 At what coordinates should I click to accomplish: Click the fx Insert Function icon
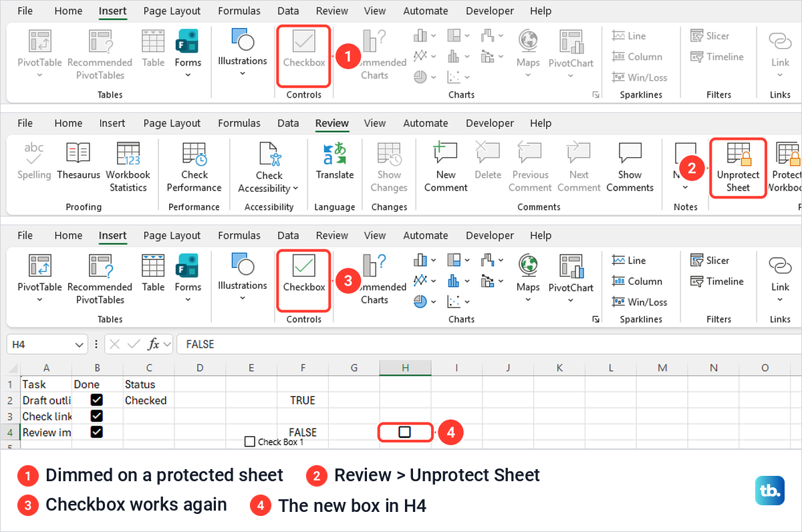(154, 344)
